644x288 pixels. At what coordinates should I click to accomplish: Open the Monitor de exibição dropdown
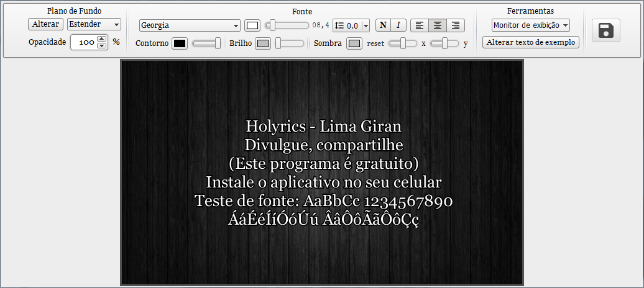coord(531,25)
